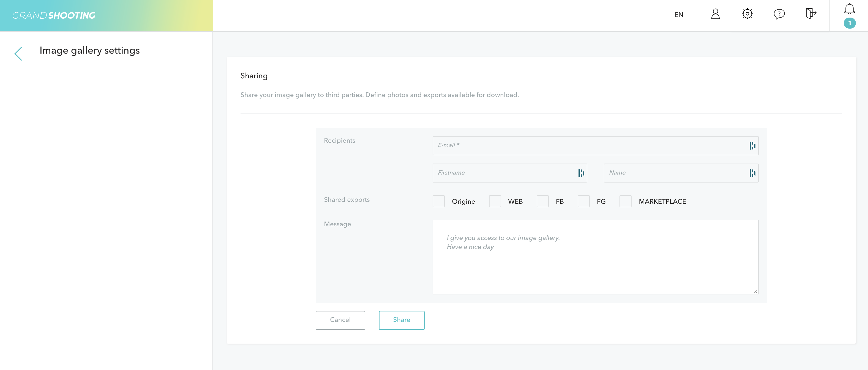The width and height of the screenshot is (868, 370).
Task: Enable the WEB export checkbox
Action: pyautogui.click(x=495, y=201)
